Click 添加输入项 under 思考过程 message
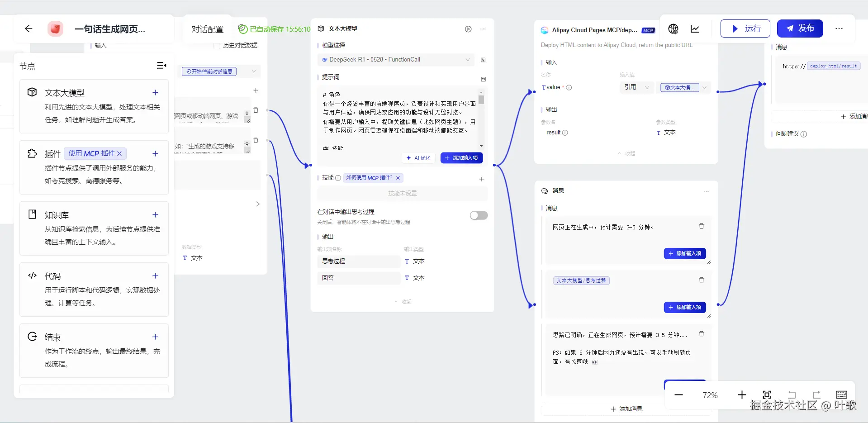868x423 pixels. pyautogui.click(x=685, y=307)
